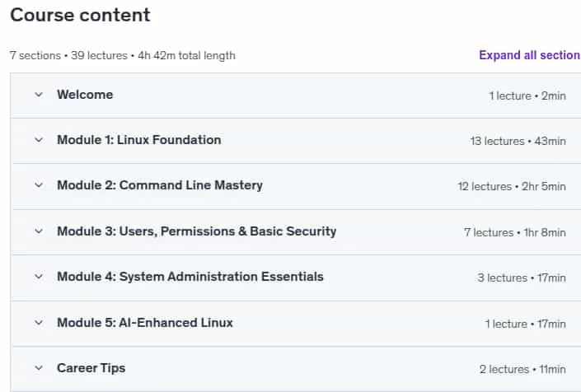This screenshot has height=392, width=581.
Task: Expand the Welcome section chevron
Action: pyautogui.click(x=39, y=95)
